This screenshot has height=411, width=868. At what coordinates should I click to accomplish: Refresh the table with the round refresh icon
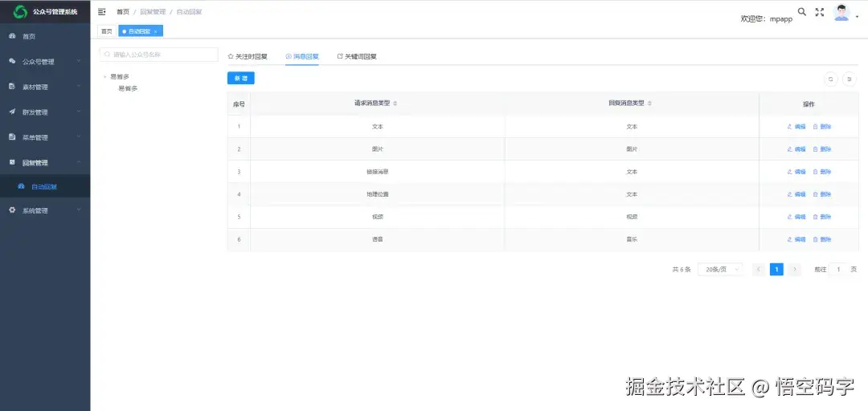click(830, 79)
